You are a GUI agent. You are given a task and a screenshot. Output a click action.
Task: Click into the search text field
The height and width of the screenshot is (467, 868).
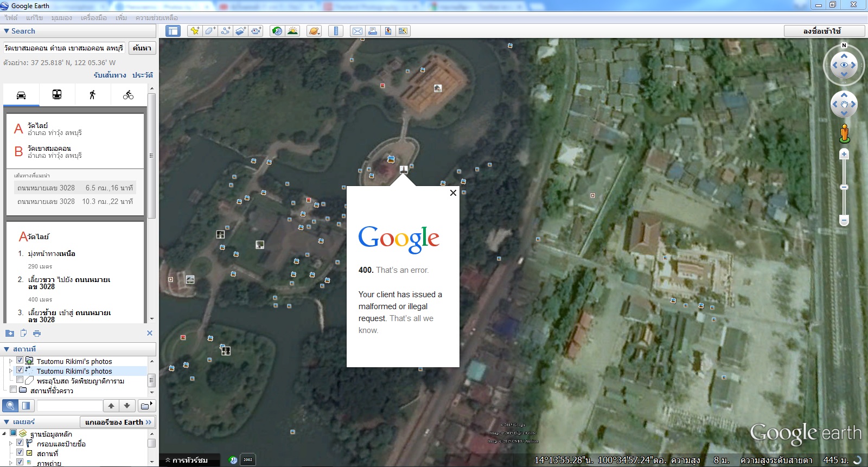click(x=64, y=48)
